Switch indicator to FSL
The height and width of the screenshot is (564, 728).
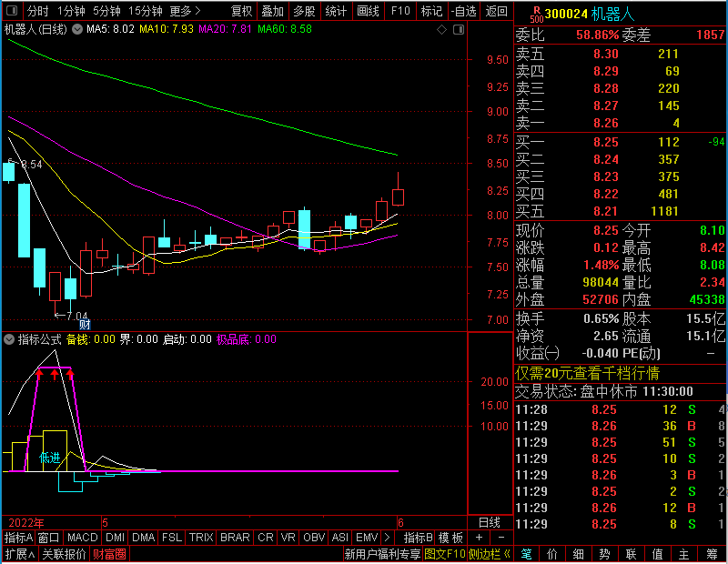[x=172, y=538]
